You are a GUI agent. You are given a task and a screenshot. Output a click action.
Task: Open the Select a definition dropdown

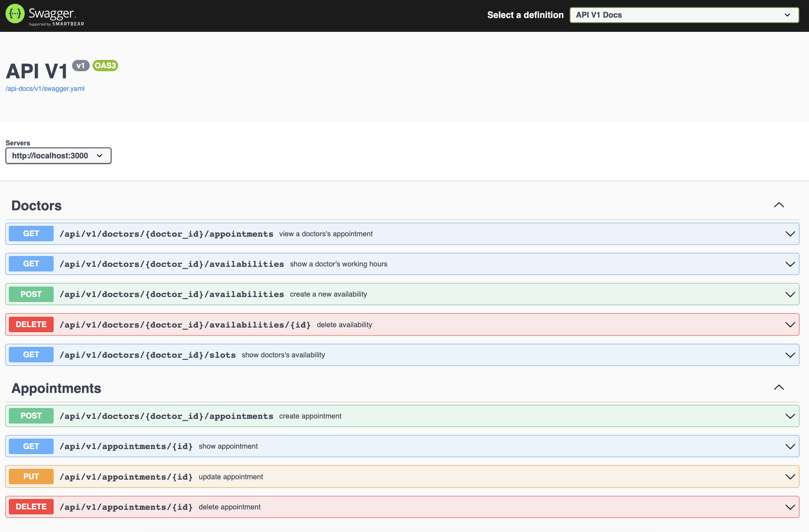684,15
